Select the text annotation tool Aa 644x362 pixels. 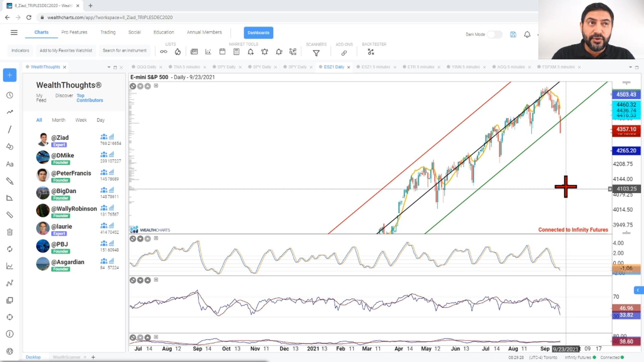pyautogui.click(x=10, y=164)
